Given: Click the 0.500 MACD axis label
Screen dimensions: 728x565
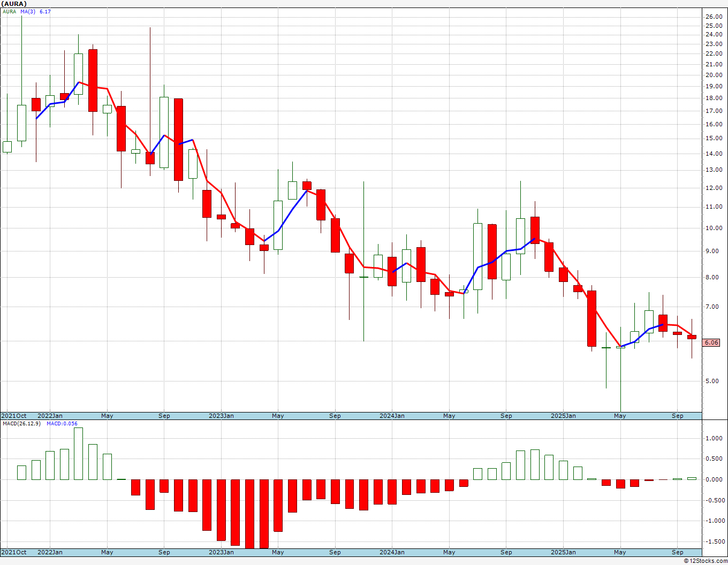Looking at the screenshot, I should point(715,459).
